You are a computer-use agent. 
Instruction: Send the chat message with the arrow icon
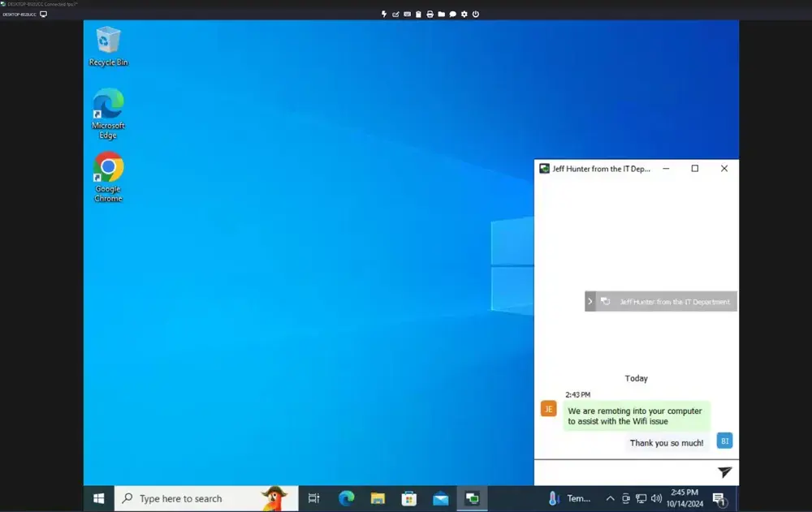tap(724, 471)
